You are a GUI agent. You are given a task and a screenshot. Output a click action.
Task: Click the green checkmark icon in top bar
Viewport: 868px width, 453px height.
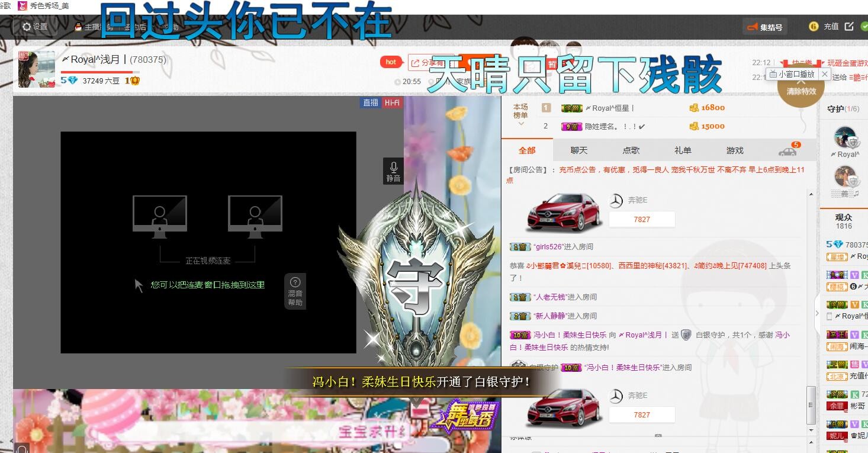[864, 26]
